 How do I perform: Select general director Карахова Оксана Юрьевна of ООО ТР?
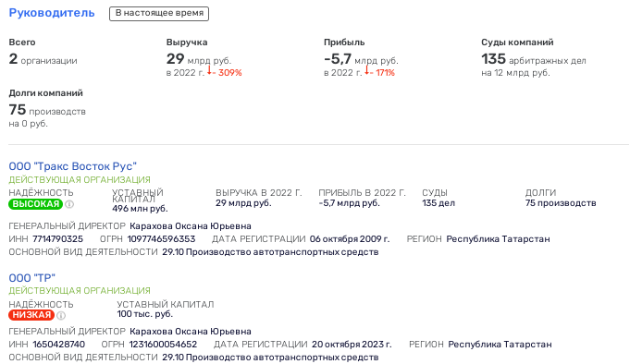191,332
